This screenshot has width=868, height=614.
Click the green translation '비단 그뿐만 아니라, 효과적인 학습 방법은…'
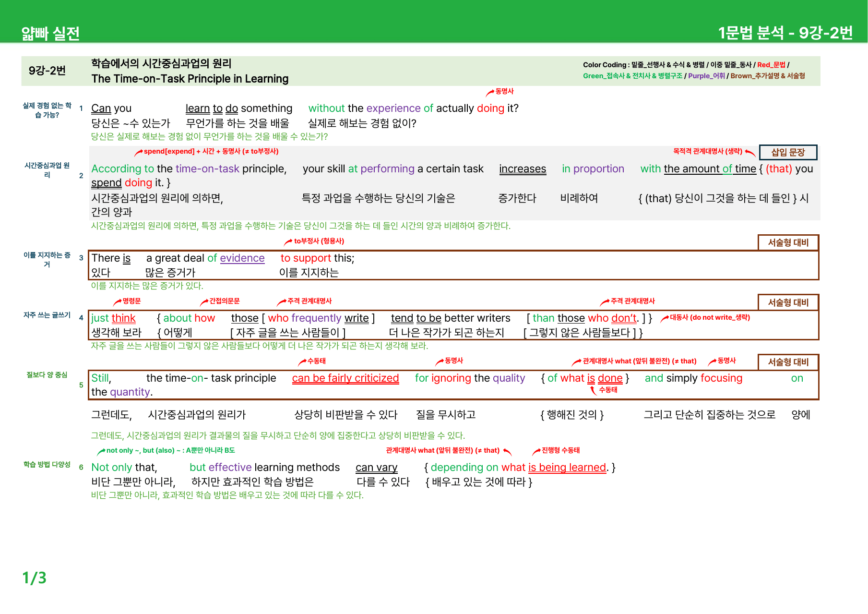tap(227, 495)
